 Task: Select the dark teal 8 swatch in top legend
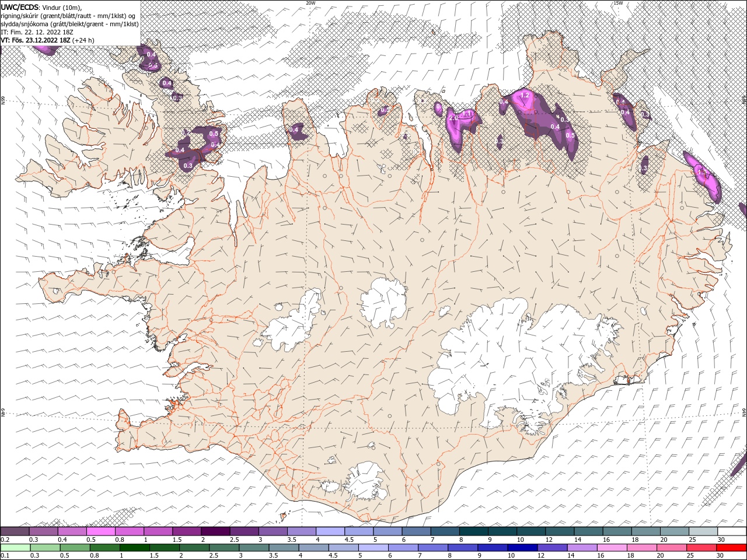[473, 531]
